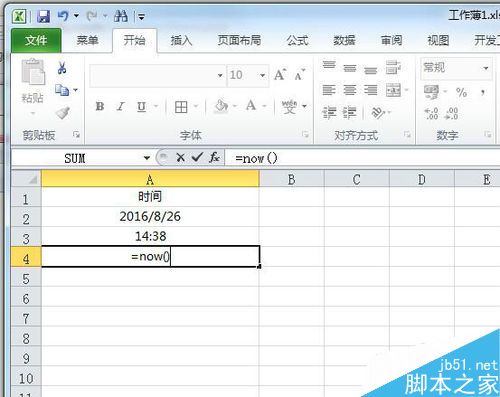Click the Decrease Font Size icon

(300, 75)
